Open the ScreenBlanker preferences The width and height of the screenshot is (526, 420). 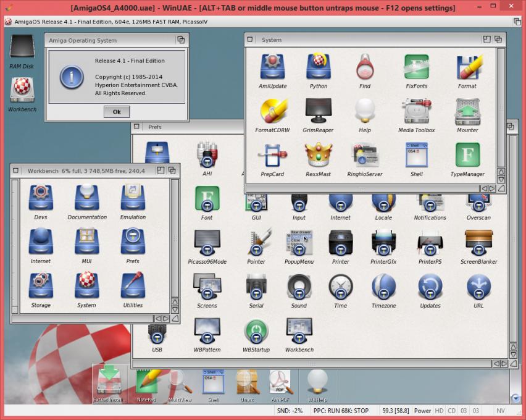pyautogui.click(x=478, y=243)
